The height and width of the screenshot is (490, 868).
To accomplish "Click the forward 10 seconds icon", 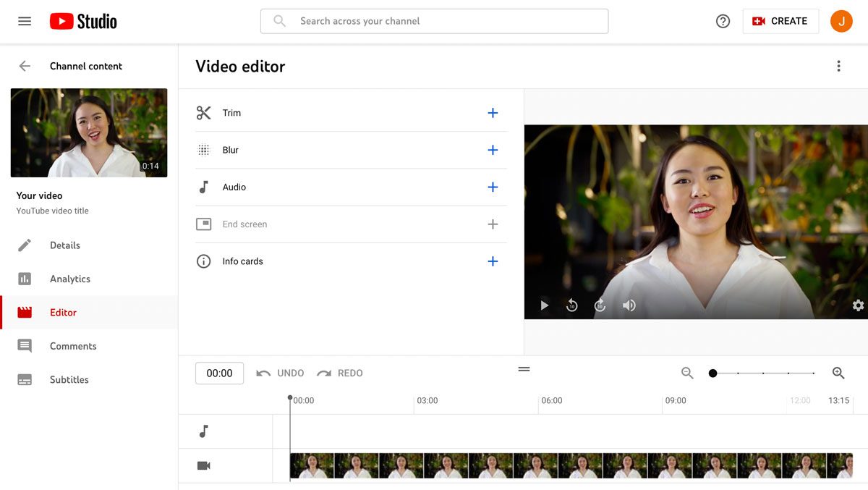I will [x=600, y=305].
